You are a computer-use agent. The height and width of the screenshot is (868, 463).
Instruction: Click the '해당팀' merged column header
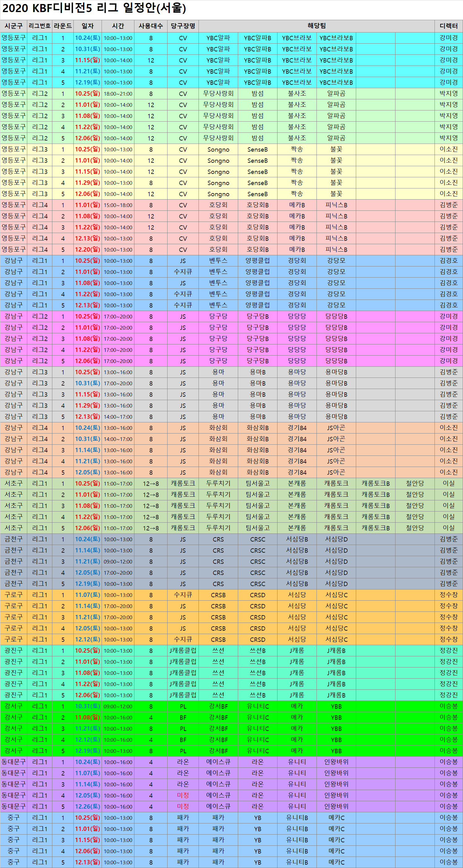click(316, 26)
